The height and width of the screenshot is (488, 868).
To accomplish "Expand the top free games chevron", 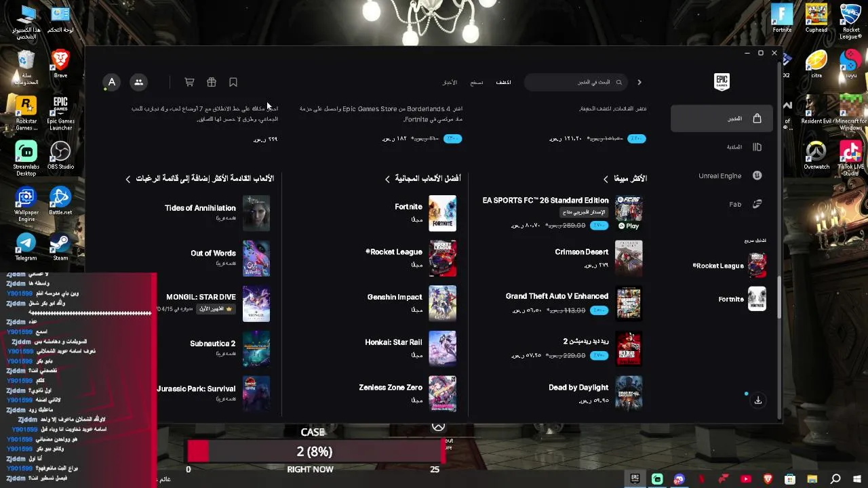I will 387,179.
